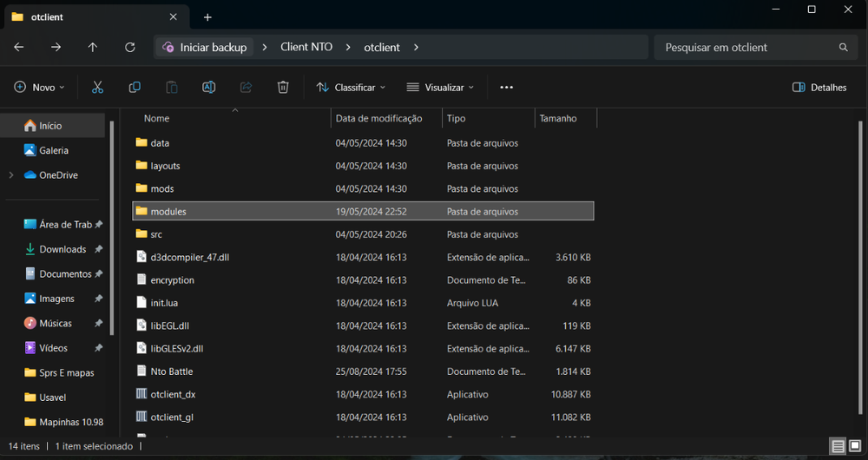Screen dimensions: 868x460
Task: Click the Client NTO breadcrumb
Action: (x=306, y=48)
